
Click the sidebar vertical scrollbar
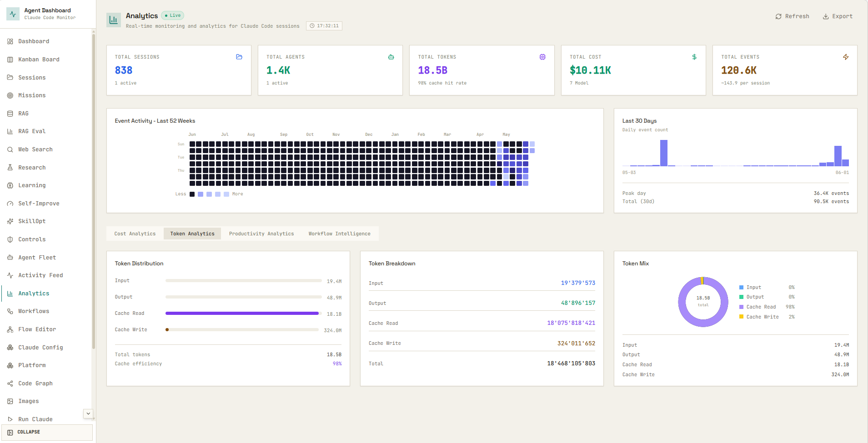click(94, 191)
